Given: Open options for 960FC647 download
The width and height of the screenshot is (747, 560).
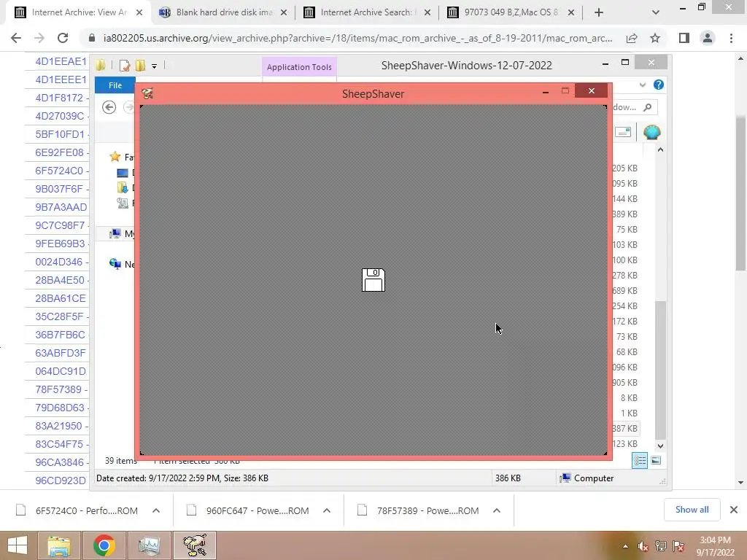Looking at the screenshot, I should (326, 510).
